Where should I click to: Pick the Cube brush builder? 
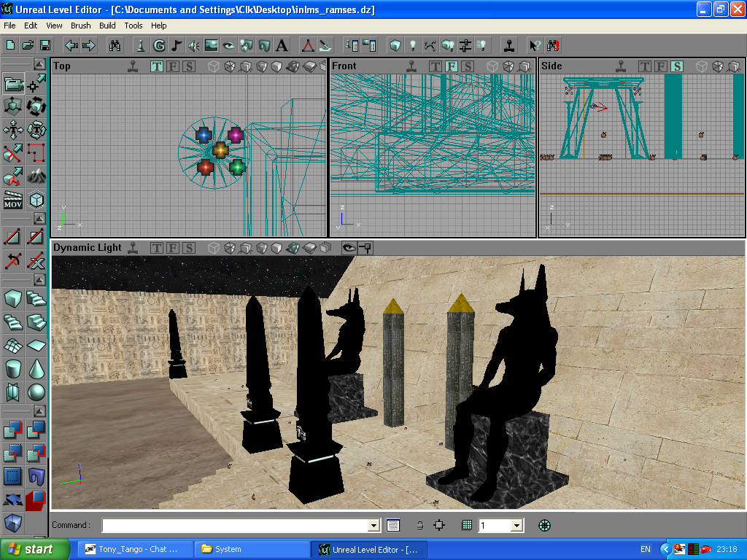click(x=13, y=299)
